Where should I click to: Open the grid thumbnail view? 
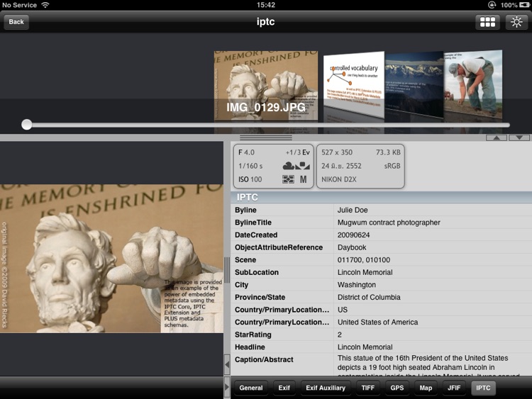[x=487, y=23]
